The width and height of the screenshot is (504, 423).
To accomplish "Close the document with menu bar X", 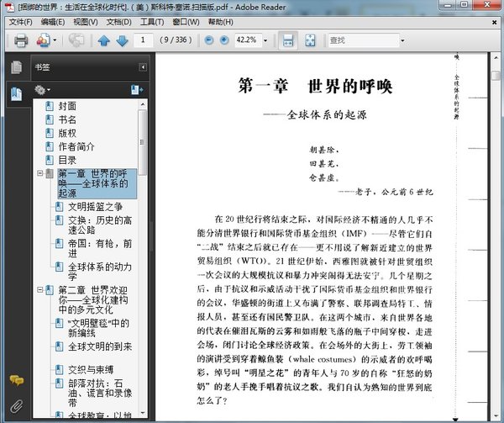I will pos(495,22).
